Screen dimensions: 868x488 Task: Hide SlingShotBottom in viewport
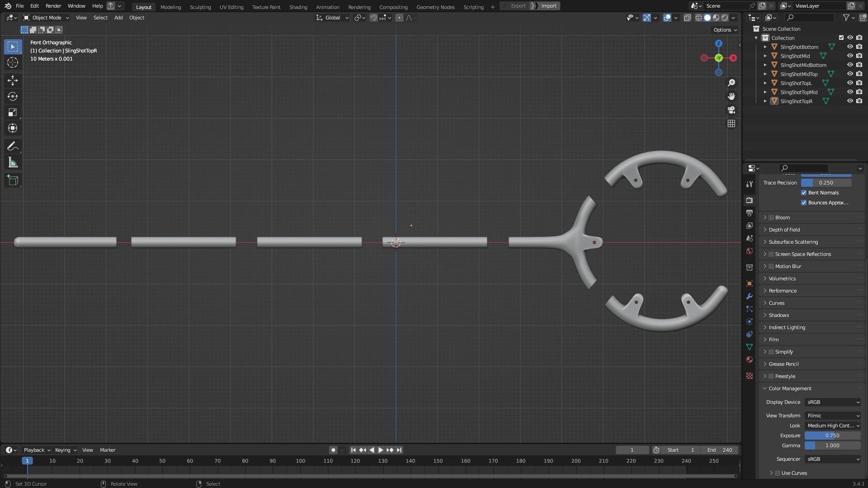point(850,47)
